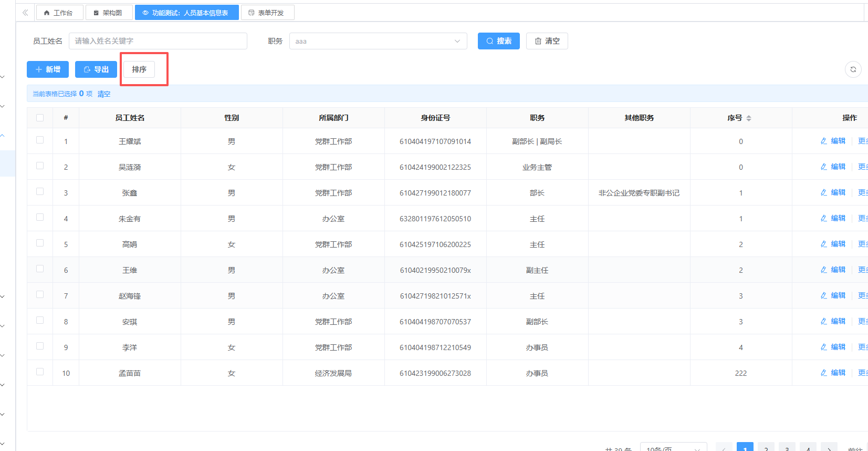Click the 新增 add button
The height and width of the screenshot is (451, 868).
(x=48, y=69)
